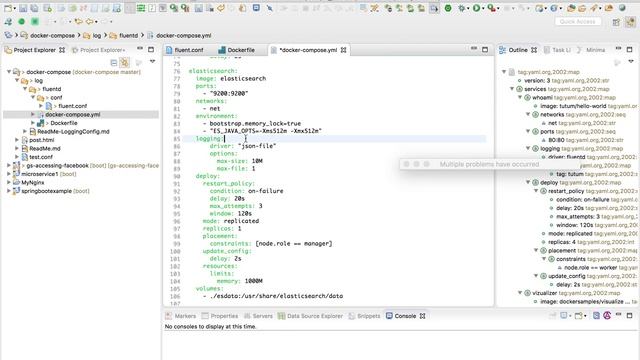Viewport: 640px width, 360px height.
Task: Select the first Project Explorer tab
Action: coord(35,50)
